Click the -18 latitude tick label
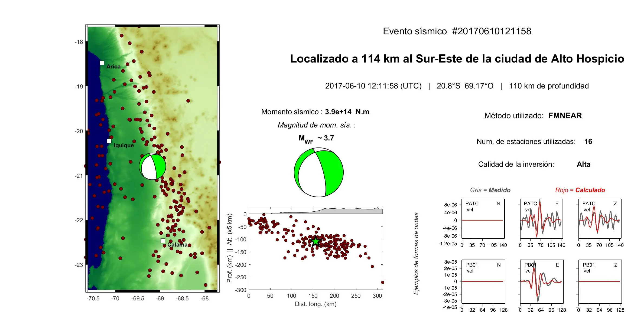644x328 pixels. 79,42
